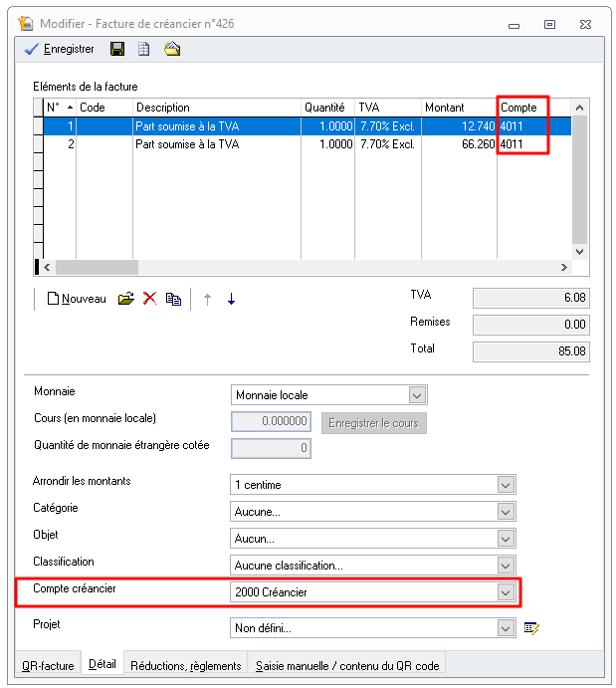Add a new item with Nouveau
The height and width of the screenshot is (688, 616).
point(76,299)
